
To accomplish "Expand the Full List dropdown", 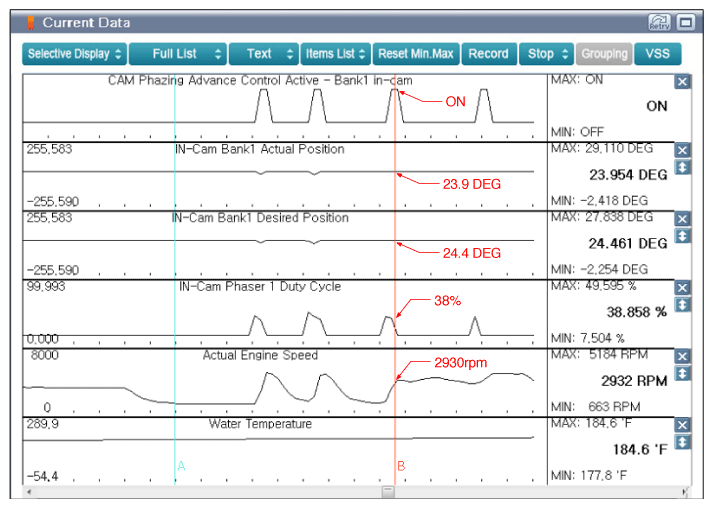I will pos(177,54).
